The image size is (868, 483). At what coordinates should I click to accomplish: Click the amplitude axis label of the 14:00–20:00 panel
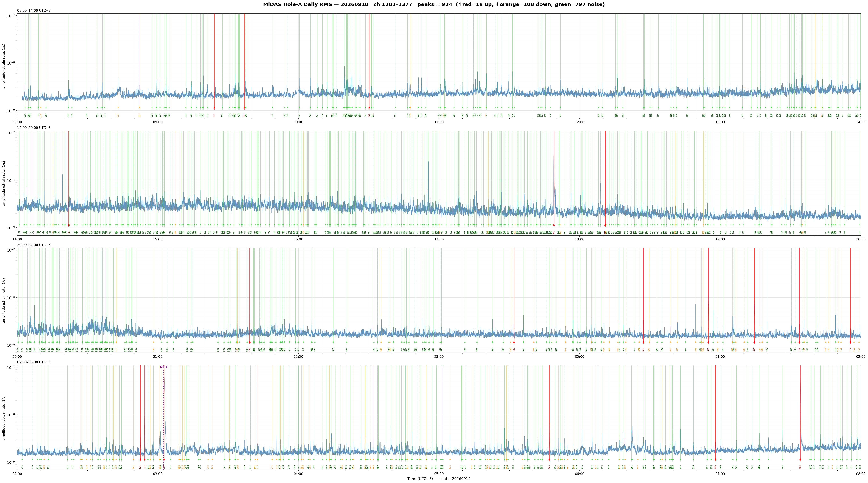(4, 183)
